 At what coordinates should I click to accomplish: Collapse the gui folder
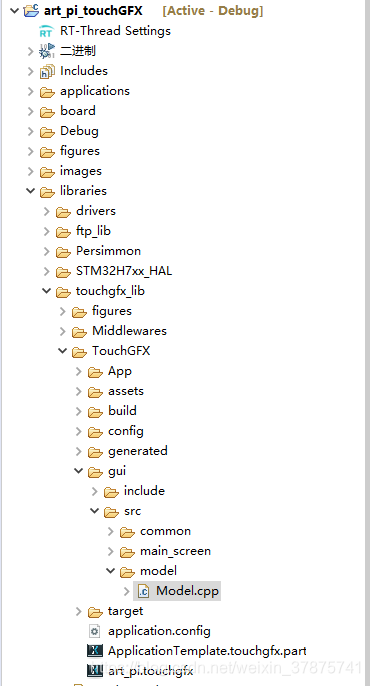[79, 471]
